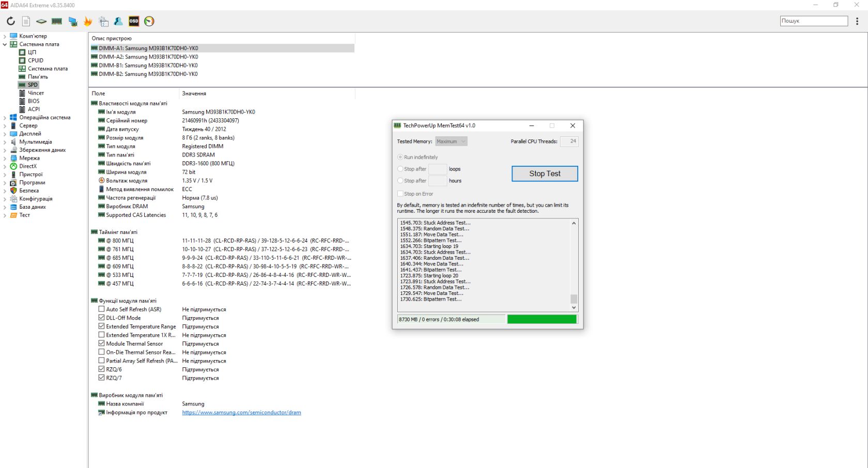Enable Stop on Error in MemTest64
The height and width of the screenshot is (468, 868).
tap(400, 194)
